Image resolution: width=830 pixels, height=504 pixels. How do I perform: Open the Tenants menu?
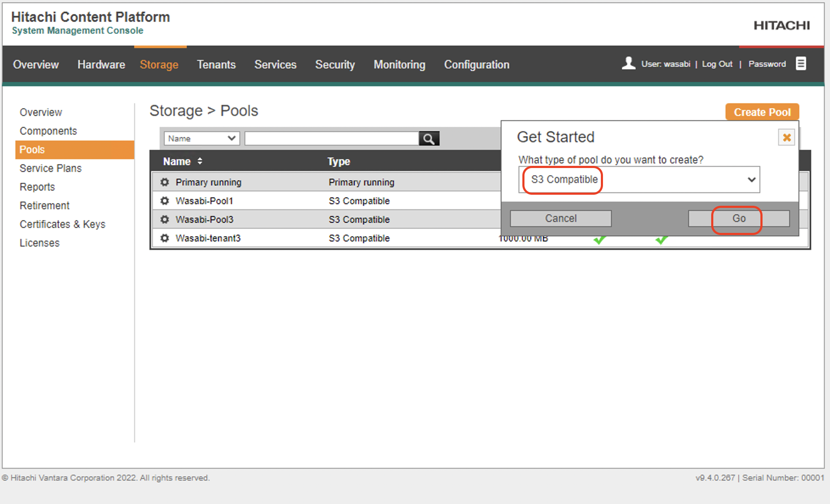pyautogui.click(x=216, y=64)
